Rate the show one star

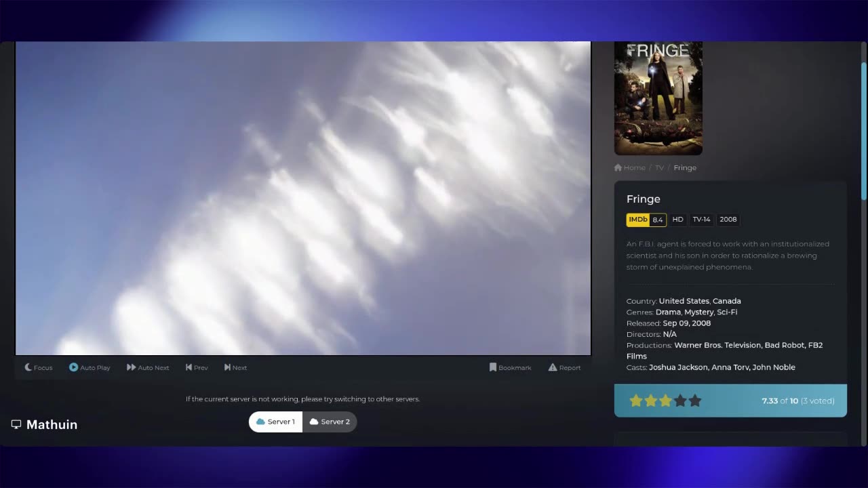(x=636, y=401)
